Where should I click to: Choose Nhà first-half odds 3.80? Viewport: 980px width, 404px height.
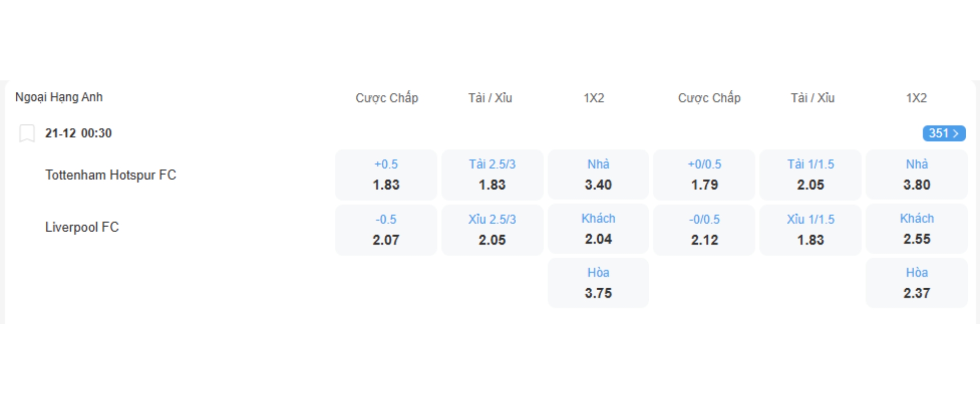[x=917, y=175]
